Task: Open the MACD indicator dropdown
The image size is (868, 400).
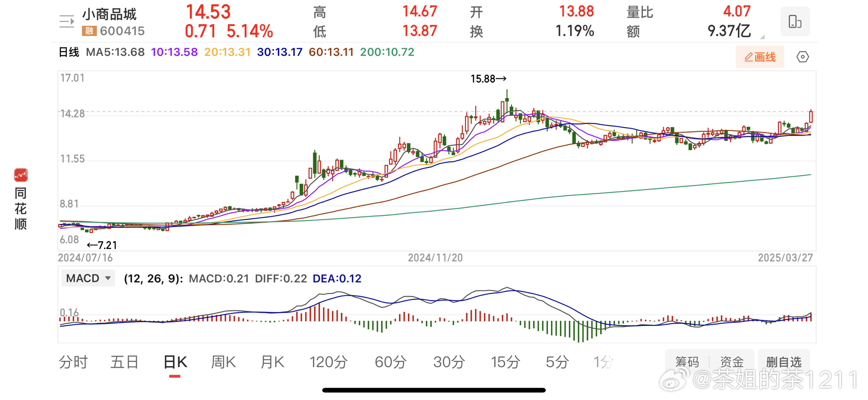Action: pos(88,278)
